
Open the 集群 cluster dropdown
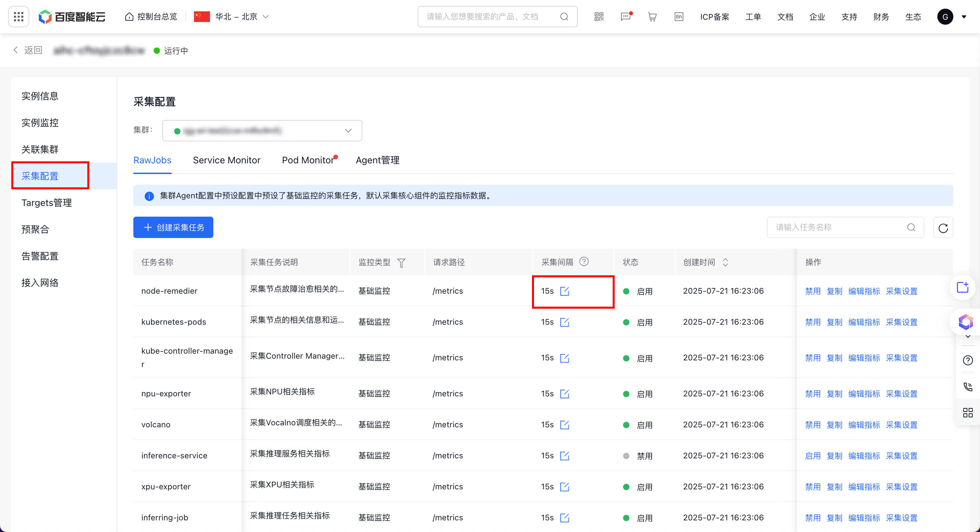262,131
